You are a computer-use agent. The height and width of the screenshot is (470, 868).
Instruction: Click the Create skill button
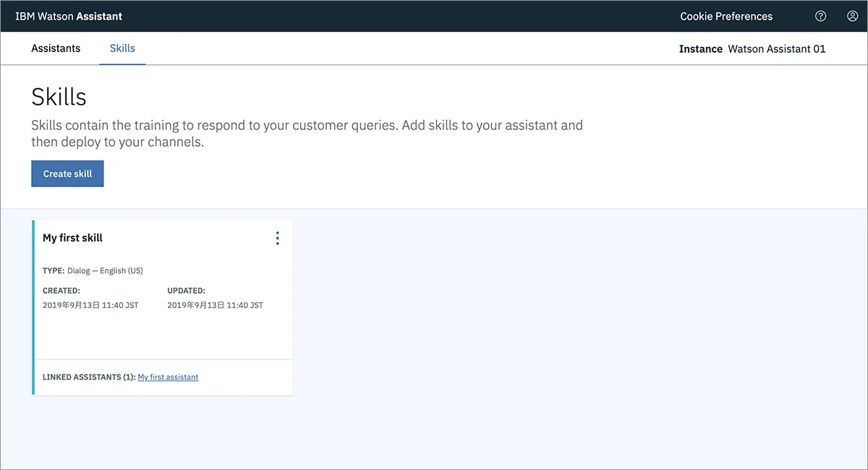point(67,174)
